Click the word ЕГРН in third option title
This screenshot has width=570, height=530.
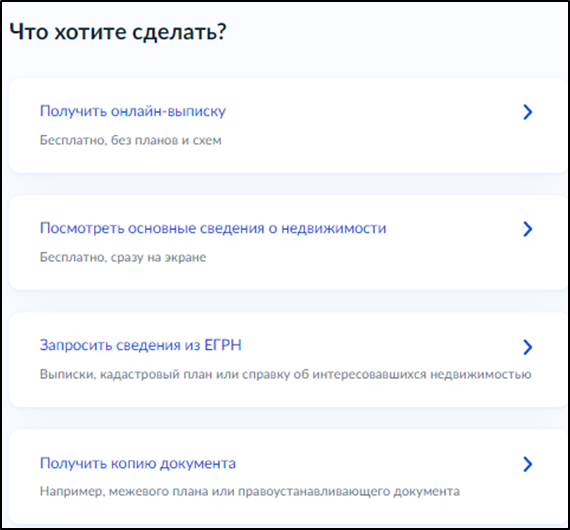223,345
